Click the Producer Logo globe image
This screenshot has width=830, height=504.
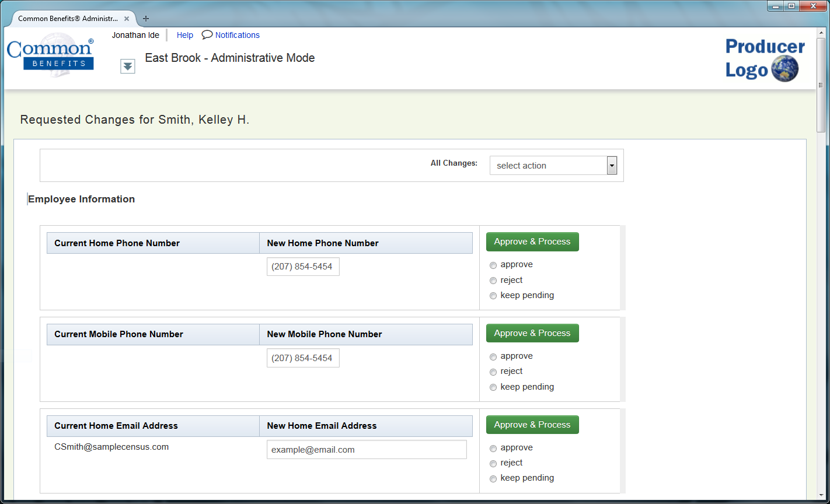coord(786,68)
